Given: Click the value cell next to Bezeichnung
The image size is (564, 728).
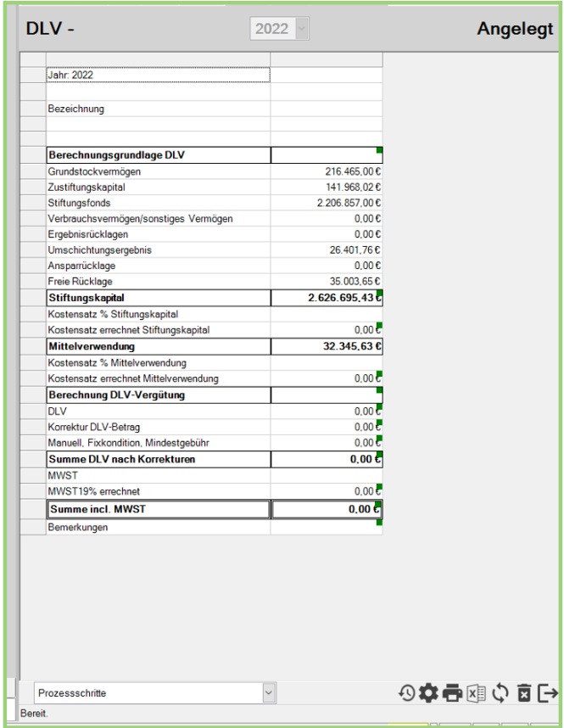Looking at the screenshot, I should point(327,109).
